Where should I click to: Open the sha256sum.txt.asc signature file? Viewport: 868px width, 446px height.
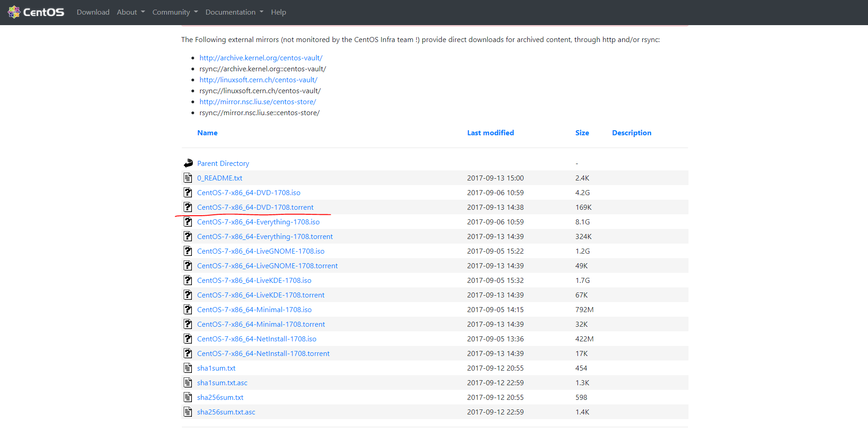coord(226,412)
